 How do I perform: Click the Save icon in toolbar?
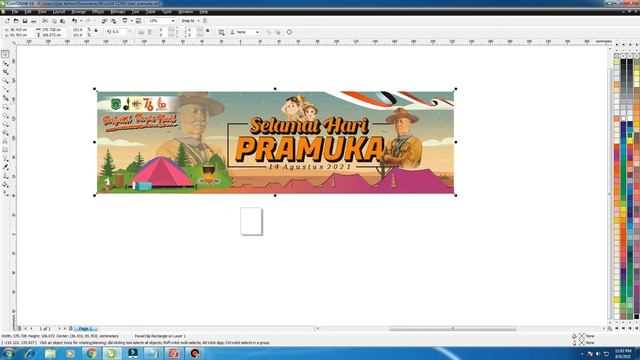pyautogui.click(x=25, y=21)
